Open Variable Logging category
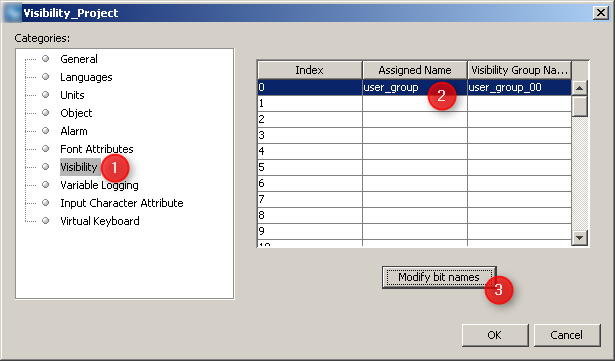 (99, 185)
